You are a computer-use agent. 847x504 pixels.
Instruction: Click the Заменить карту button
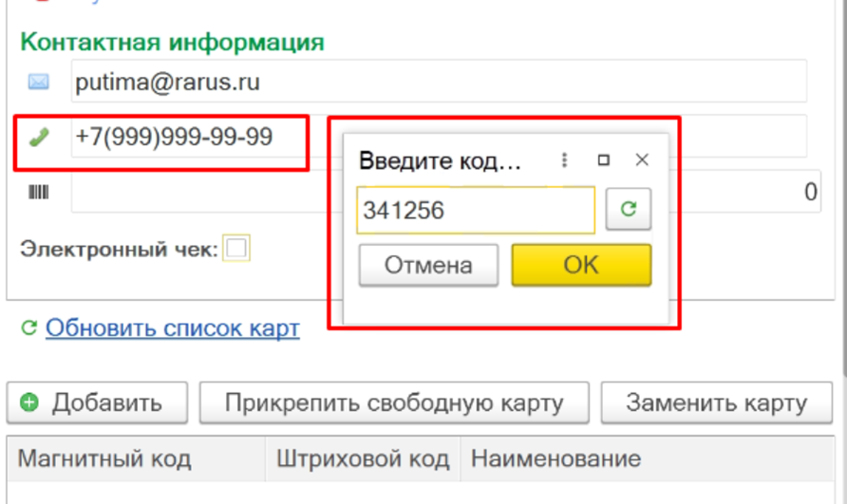[x=716, y=403]
